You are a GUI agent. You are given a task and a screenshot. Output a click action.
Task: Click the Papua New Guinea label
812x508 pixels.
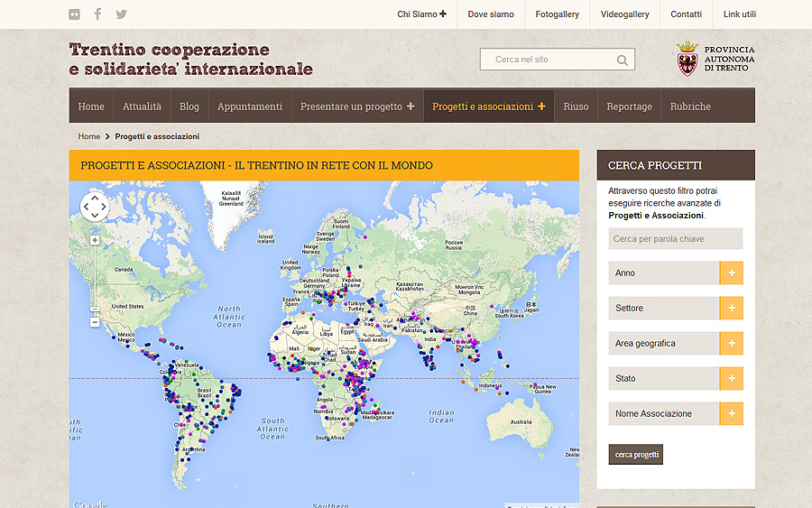[543, 389]
